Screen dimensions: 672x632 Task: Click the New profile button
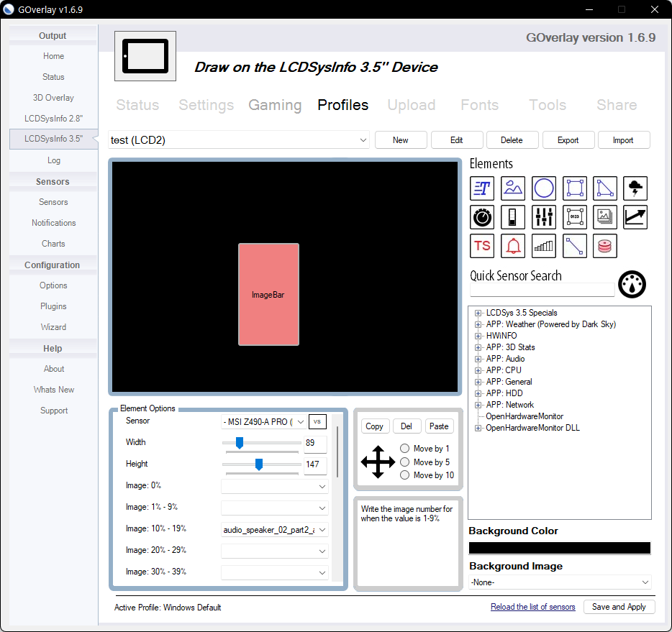coord(401,140)
